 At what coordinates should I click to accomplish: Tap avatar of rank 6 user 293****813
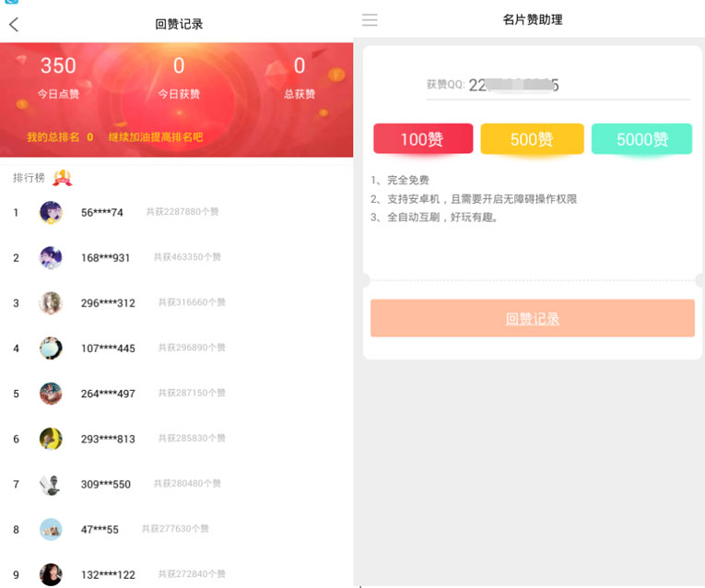point(51,439)
